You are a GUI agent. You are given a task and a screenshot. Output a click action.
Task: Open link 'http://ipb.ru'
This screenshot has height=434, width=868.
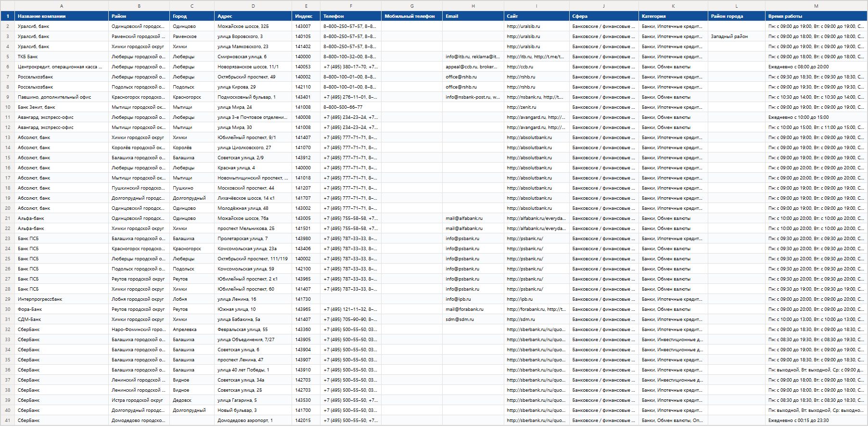(x=520, y=299)
